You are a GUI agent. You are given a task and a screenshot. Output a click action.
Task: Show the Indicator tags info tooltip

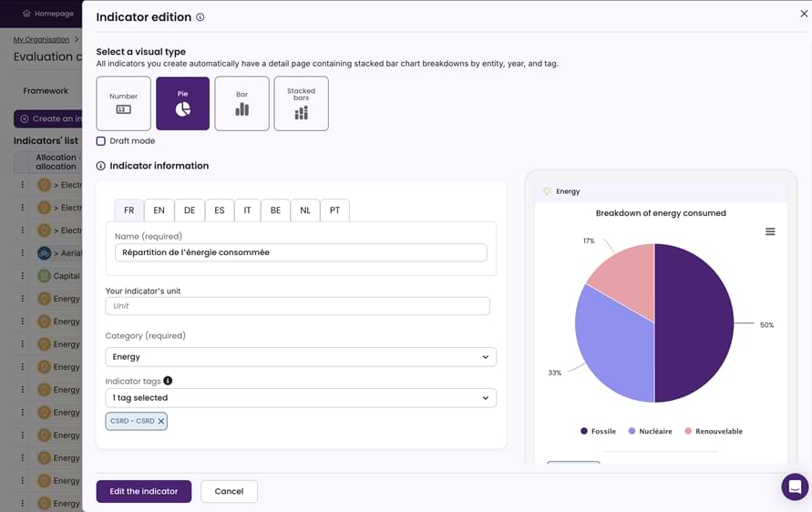[168, 381]
